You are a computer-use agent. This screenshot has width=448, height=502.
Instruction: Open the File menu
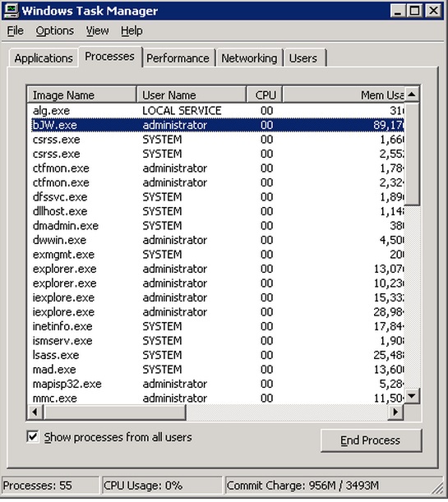tap(15, 30)
